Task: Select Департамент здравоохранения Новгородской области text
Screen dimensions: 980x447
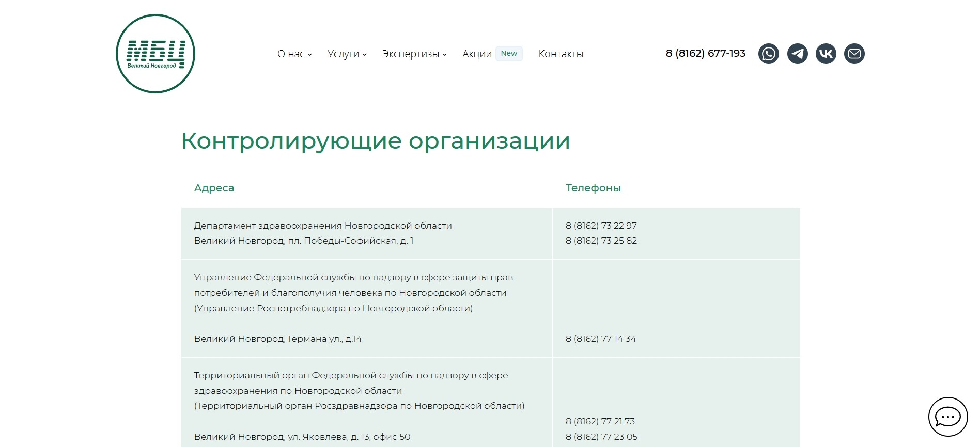Action: (x=323, y=226)
